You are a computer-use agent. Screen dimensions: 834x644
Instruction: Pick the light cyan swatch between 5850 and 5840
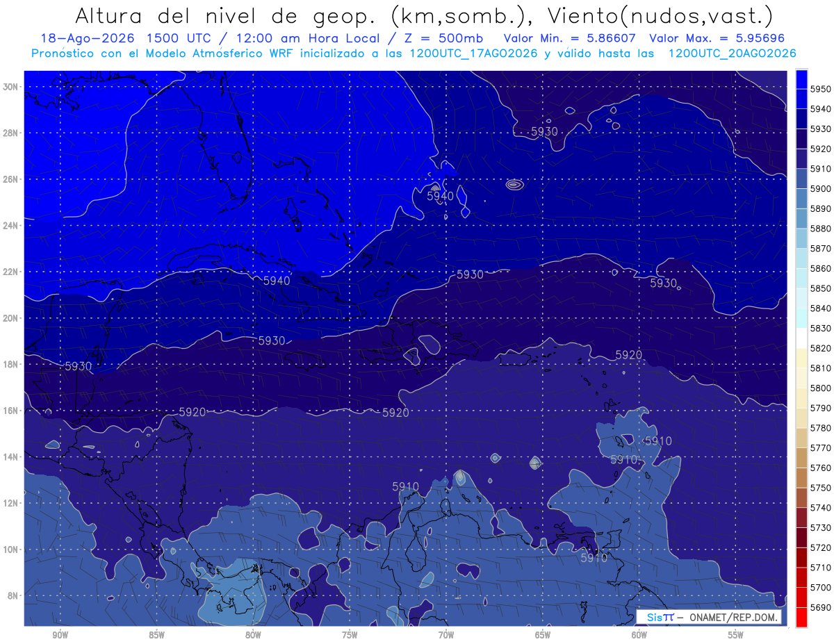coord(801,298)
